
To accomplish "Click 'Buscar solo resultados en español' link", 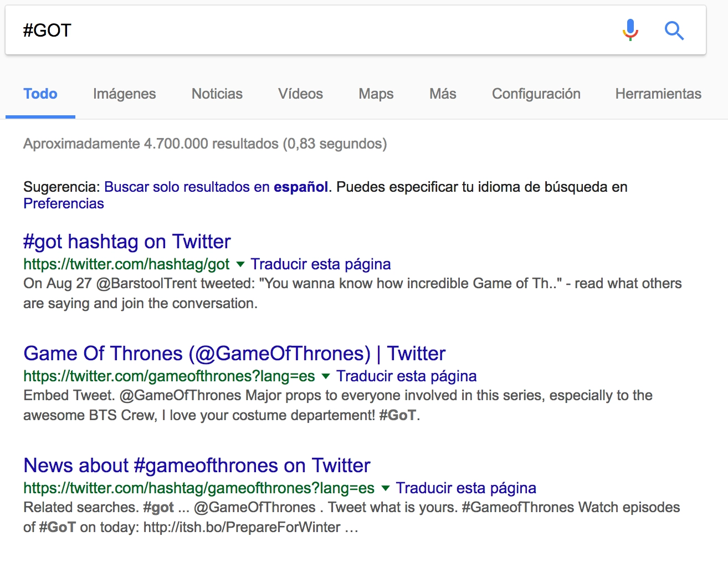I will click(x=216, y=187).
